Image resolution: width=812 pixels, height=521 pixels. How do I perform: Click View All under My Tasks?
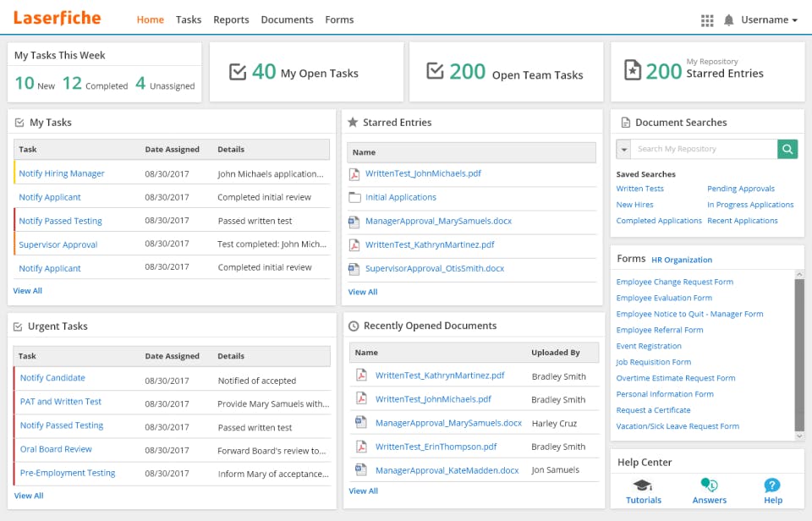click(28, 291)
